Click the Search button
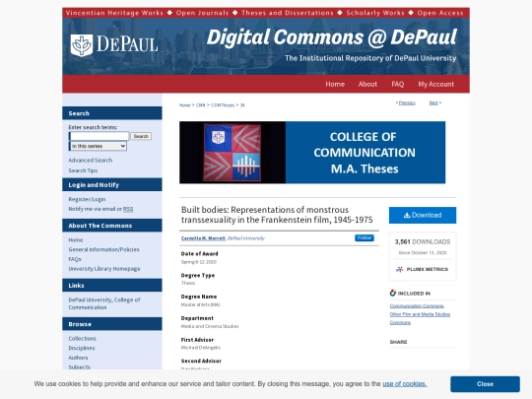Screen dimensions: 532x399 [x=141, y=136]
